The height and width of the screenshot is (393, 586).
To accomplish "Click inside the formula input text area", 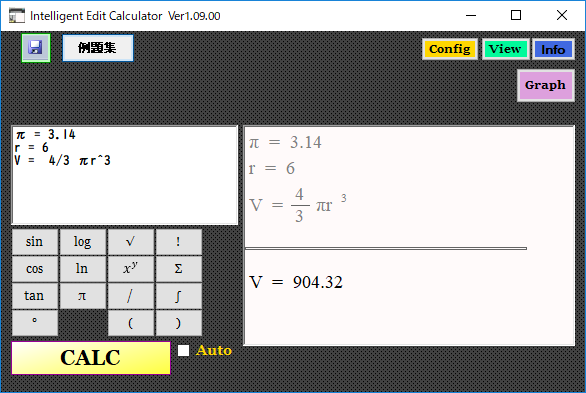I will coord(125,175).
